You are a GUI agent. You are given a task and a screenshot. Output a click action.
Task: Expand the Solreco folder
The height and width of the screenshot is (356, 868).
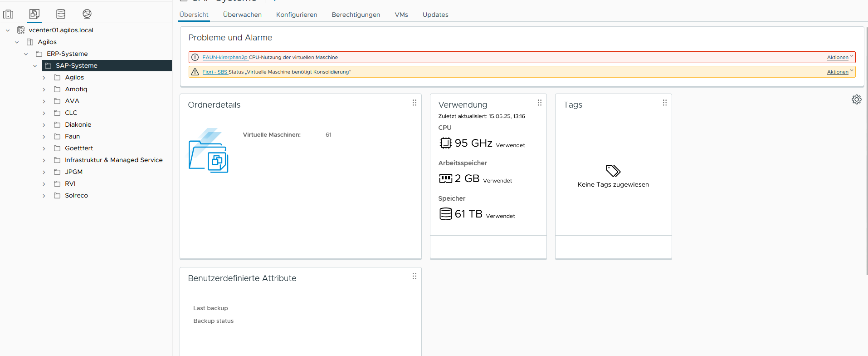pyautogui.click(x=44, y=196)
